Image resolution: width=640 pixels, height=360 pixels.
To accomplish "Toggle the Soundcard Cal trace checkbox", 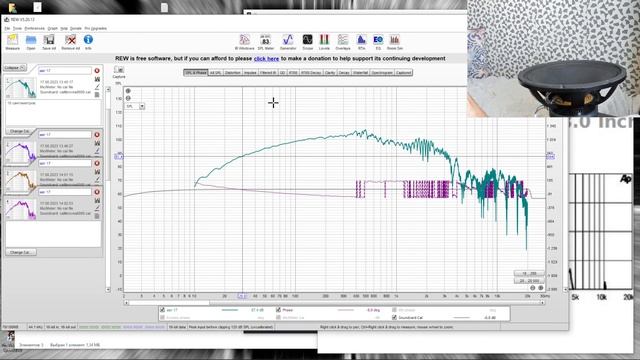I will pyautogui.click(x=394, y=318).
